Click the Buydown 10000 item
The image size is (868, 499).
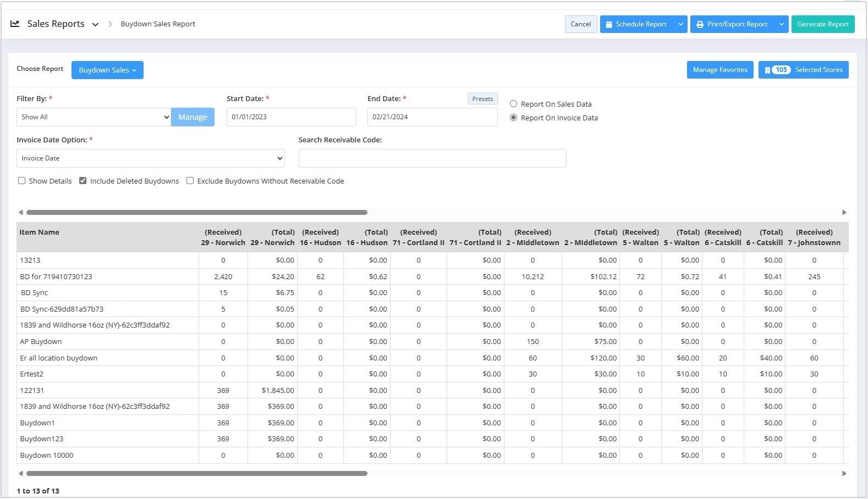[47, 456]
